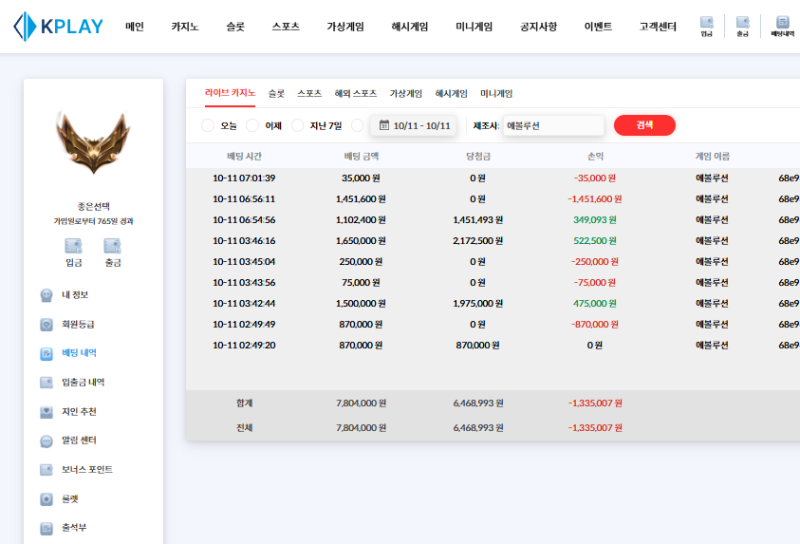Image resolution: width=800 pixels, height=544 pixels.
Task: Switch to the 해시게임 tab in history panel
Action: coord(452,93)
